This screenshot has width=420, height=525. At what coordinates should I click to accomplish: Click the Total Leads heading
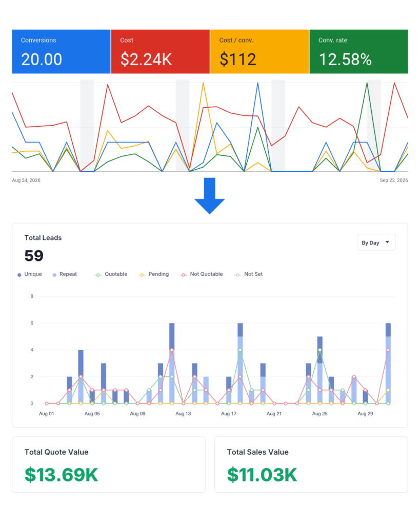point(43,238)
